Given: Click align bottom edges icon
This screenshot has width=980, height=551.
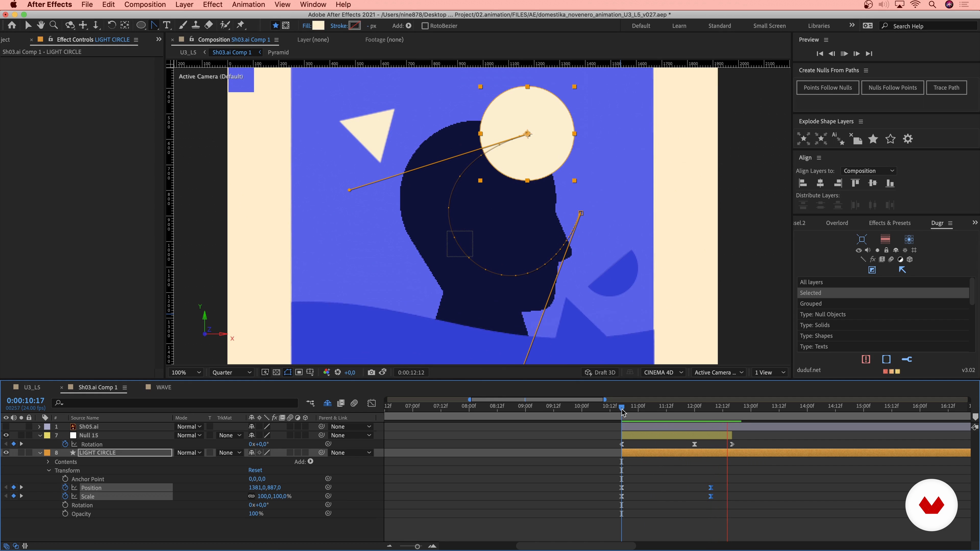Looking at the screenshot, I should pos(890,183).
